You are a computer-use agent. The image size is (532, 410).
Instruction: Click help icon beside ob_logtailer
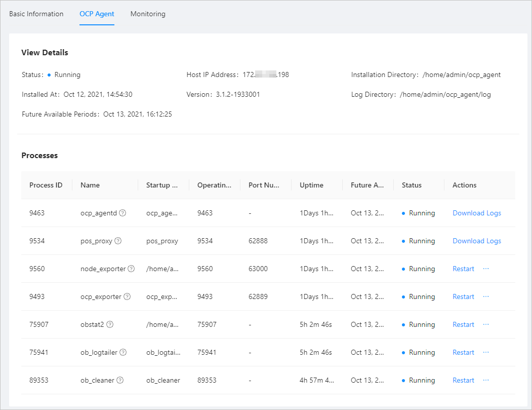pyautogui.click(x=122, y=353)
